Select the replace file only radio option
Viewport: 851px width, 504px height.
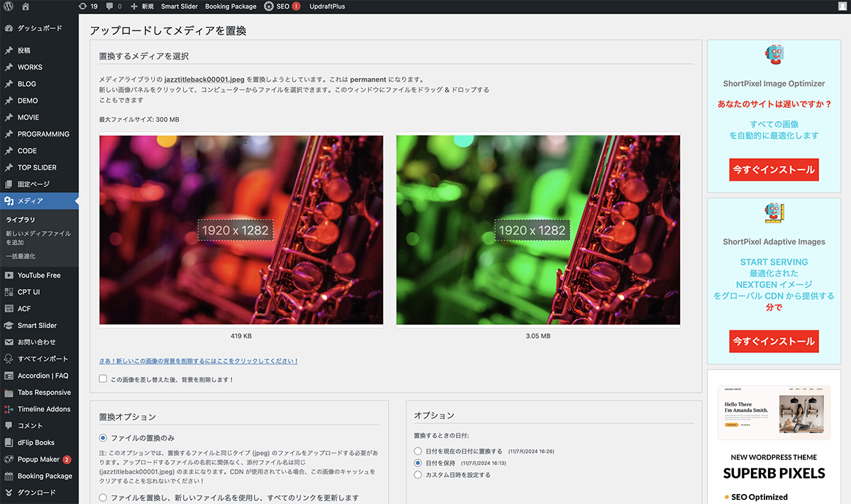[104, 438]
